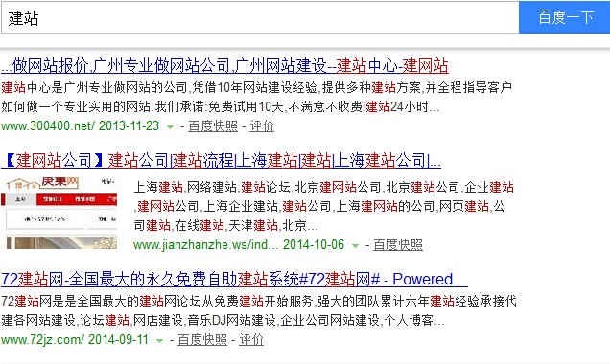Open 评价 for www.72jz.com result
The image size is (610, 364).
[x=251, y=339]
